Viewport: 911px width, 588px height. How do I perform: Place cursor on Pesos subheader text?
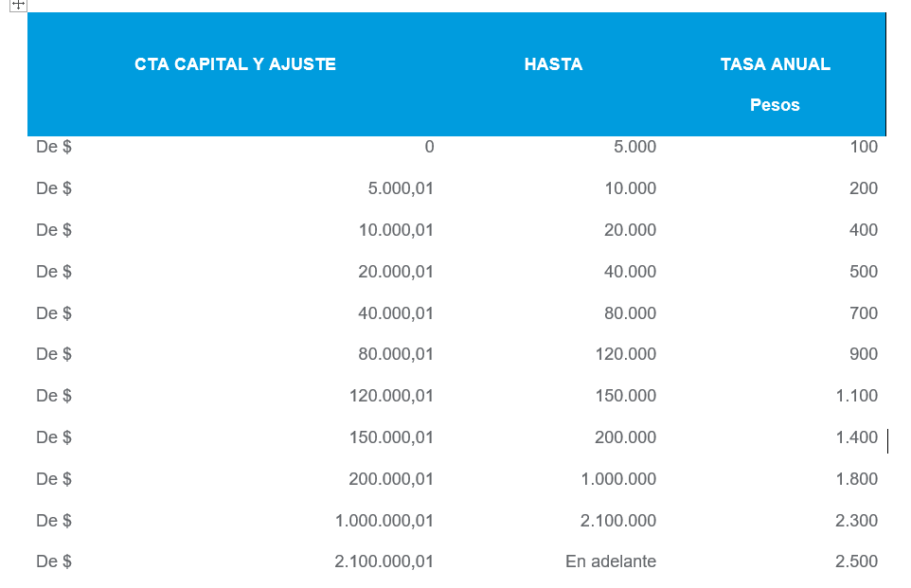(775, 105)
